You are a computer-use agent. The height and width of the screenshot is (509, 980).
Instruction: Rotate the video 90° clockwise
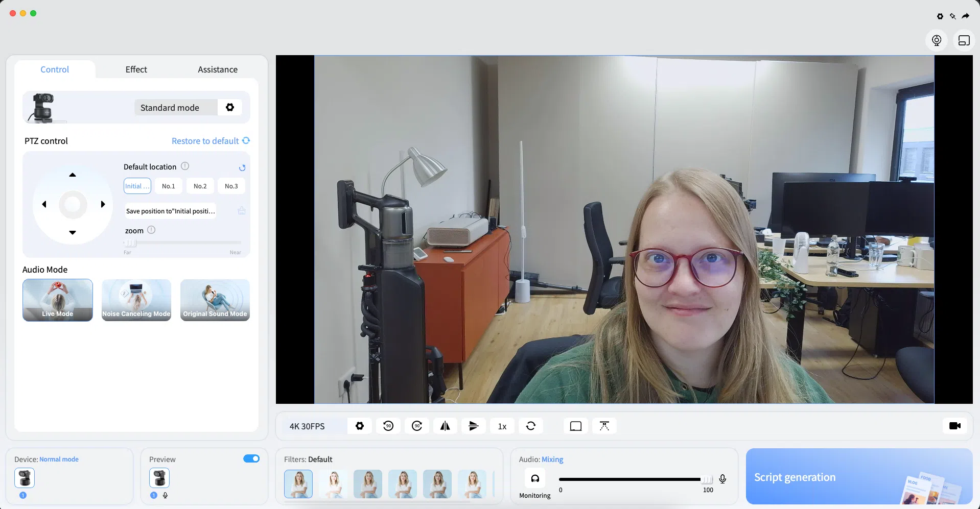click(x=417, y=426)
